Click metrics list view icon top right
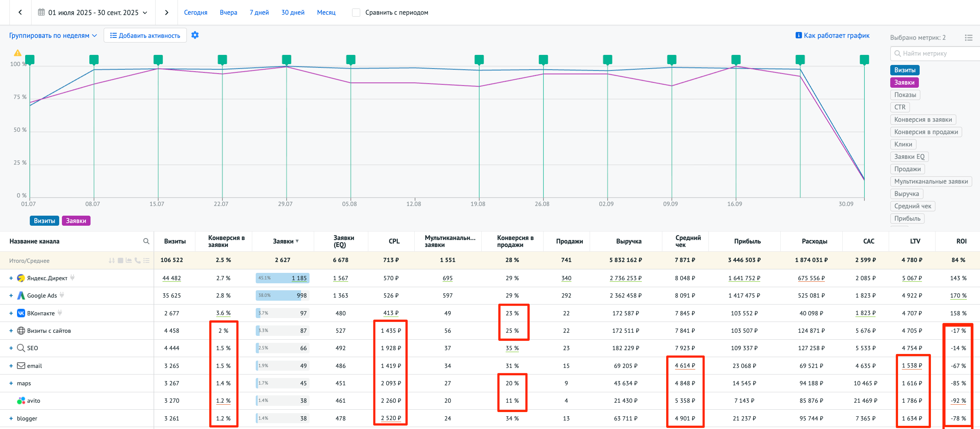 click(x=968, y=37)
